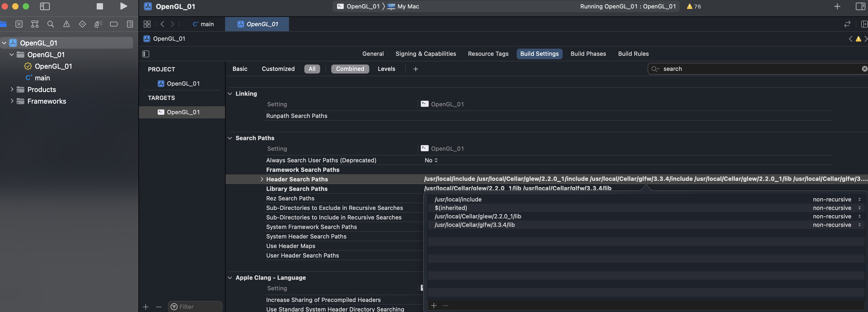Open the find navigator magnifier icon

pyautogui.click(x=50, y=24)
